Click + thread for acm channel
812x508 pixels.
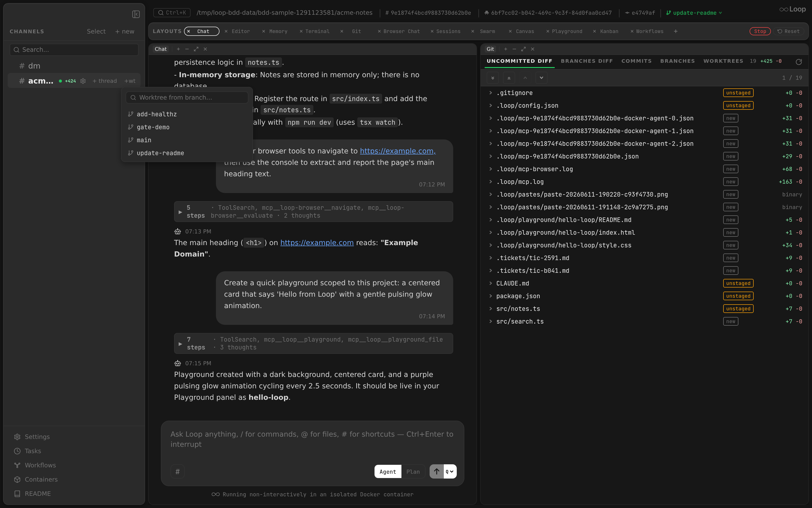pyautogui.click(x=104, y=81)
